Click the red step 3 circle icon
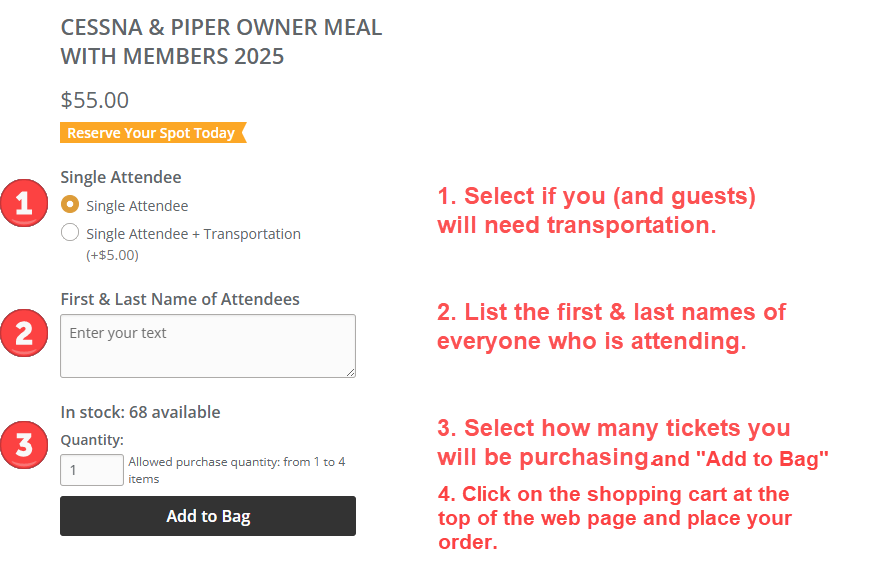 pyautogui.click(x=24, y=445)
